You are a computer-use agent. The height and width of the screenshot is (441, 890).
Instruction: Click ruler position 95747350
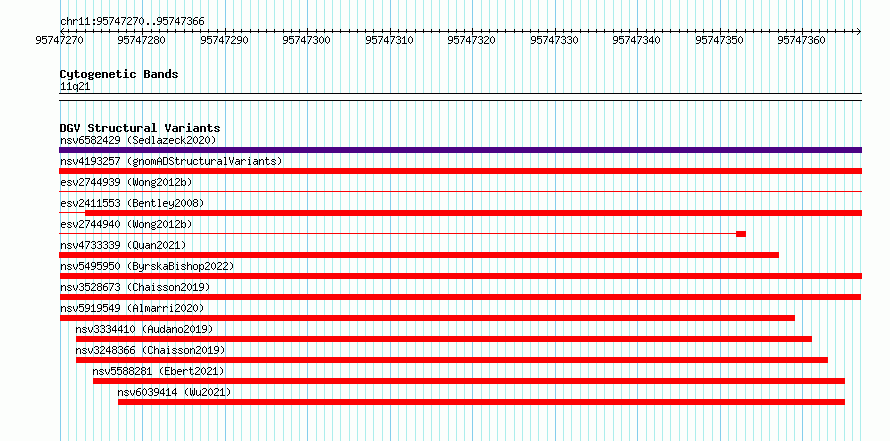720,40
